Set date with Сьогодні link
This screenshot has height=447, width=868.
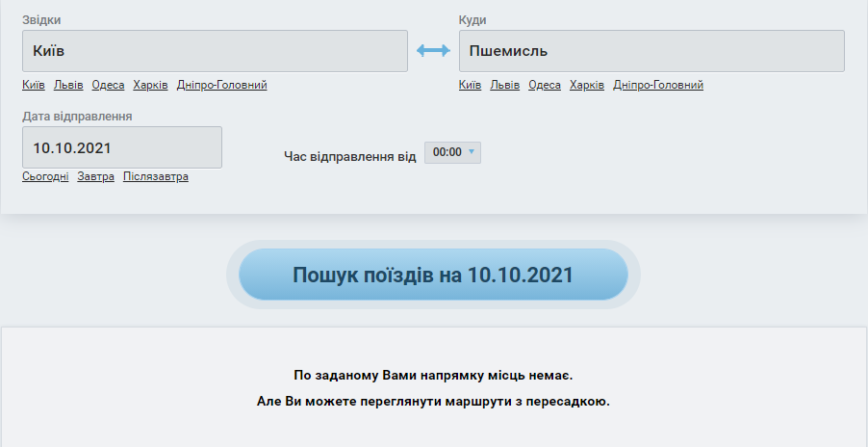click(x=45, y=176)
